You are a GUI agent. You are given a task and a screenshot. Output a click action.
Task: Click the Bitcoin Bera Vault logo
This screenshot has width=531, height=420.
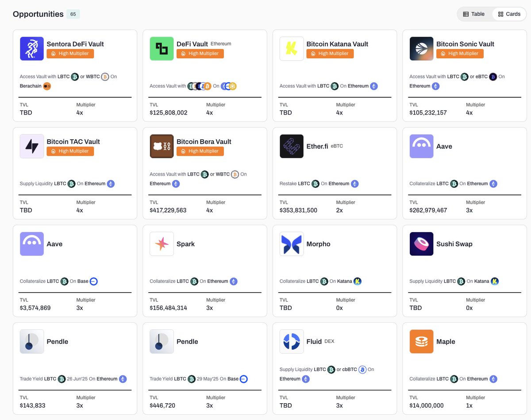[162, 146]
